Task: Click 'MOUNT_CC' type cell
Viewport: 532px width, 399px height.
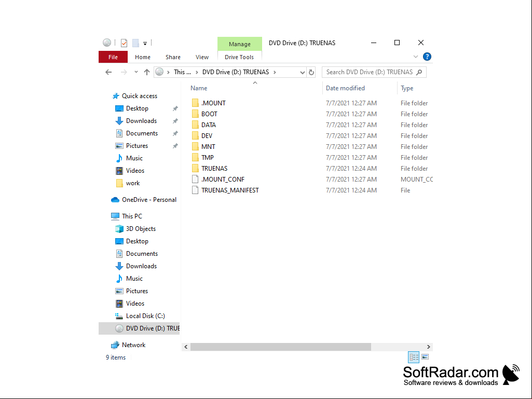Action: [417, 179]
